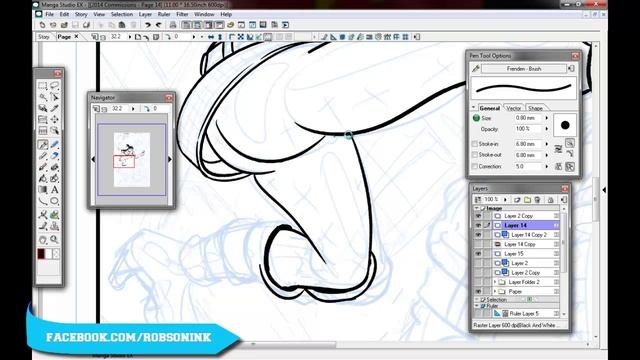The height and width of the screenshot is (360, 640).
Task: Click the Redo arrow in toolbar
Action: coord(158,25)
